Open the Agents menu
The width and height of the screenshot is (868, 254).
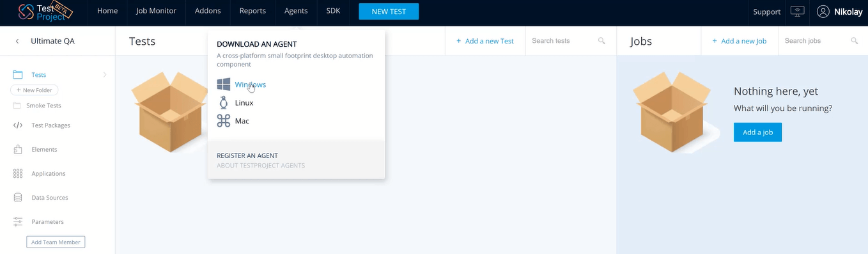296,11
